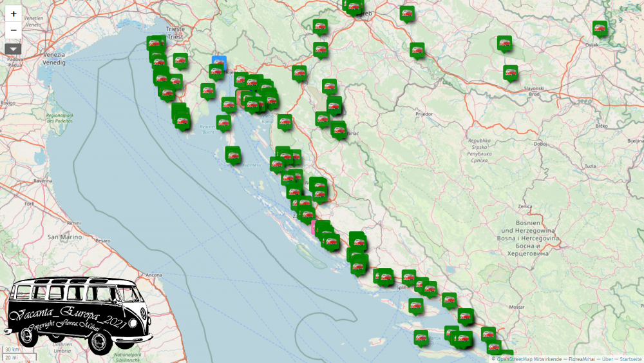
Task: Open the camper marker beside Bihać label
Action: (x=339, y=132)
